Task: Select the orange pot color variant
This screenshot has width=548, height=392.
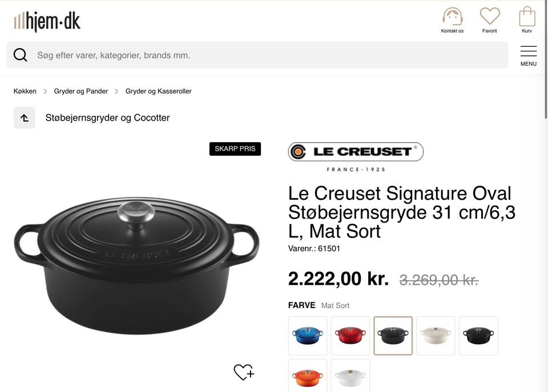Action: [308, 377]
